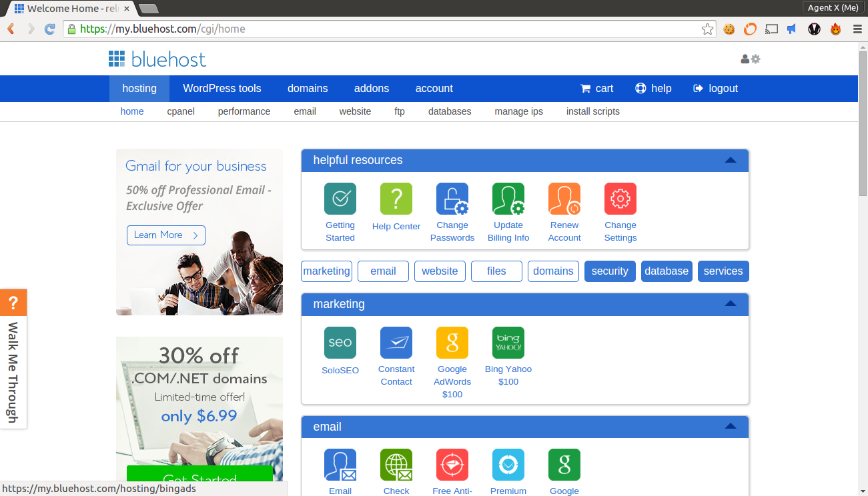Open the ftp submenu item
Viewport: 868px width, 496px height.
[x=400, y=111]
